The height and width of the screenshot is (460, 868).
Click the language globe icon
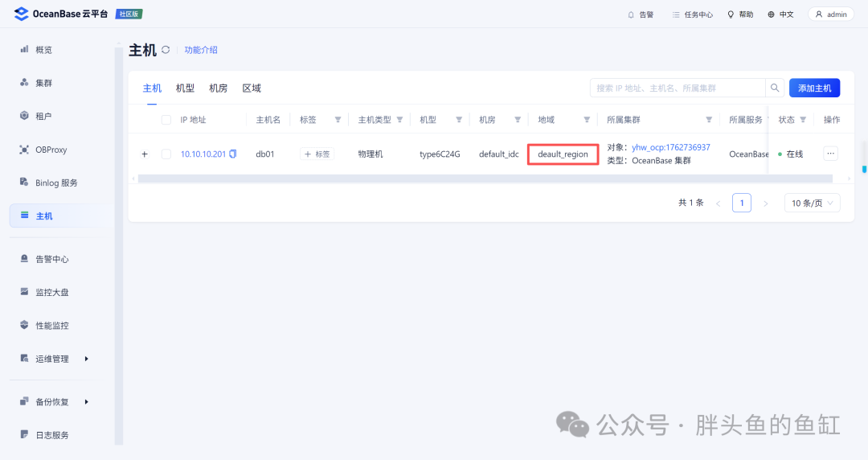point(771,14)
